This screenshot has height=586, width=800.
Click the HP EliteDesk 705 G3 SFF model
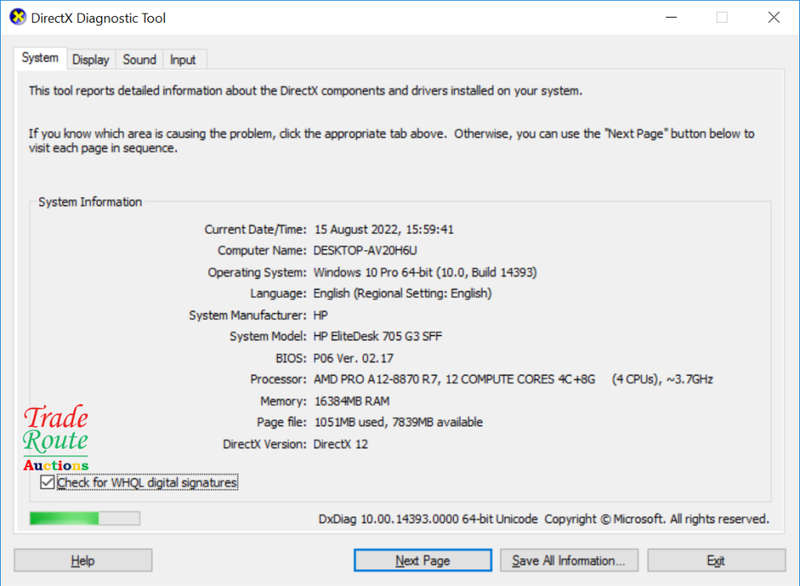click(x=378, y=337)
